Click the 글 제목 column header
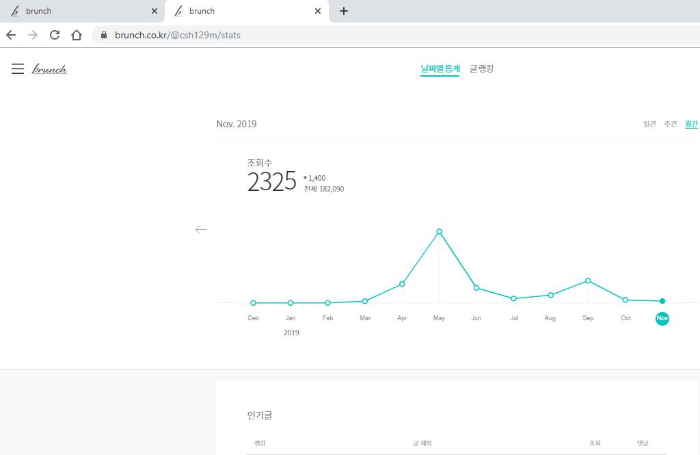Image resolution: width=700 pixels, height=455 pixels. tap(422, 443)
